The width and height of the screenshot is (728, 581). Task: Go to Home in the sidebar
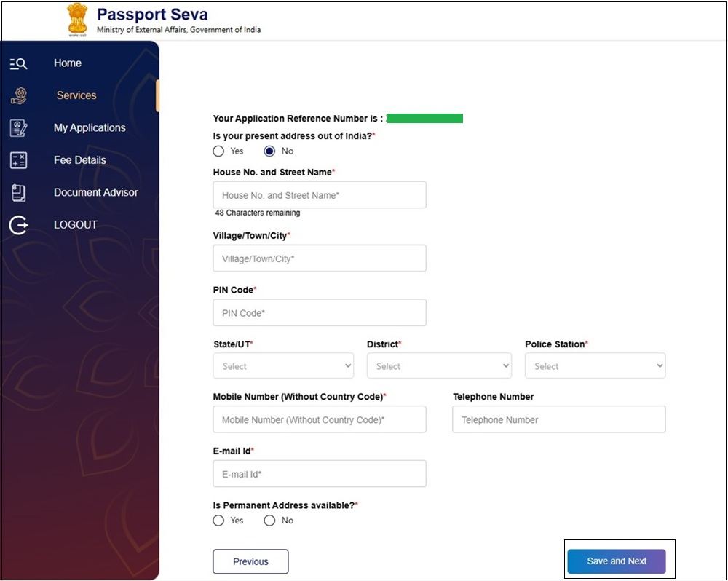(67, 63)
